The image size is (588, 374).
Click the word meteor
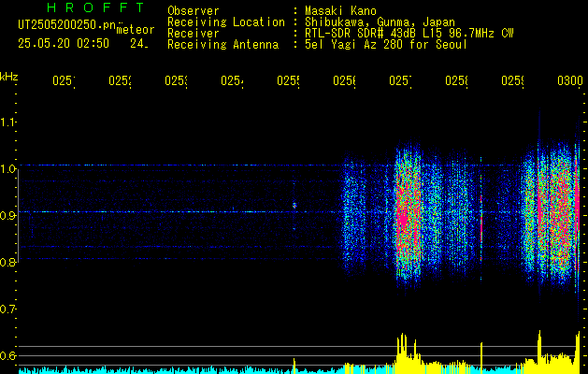pyautogui.click(x=136, y=30)
